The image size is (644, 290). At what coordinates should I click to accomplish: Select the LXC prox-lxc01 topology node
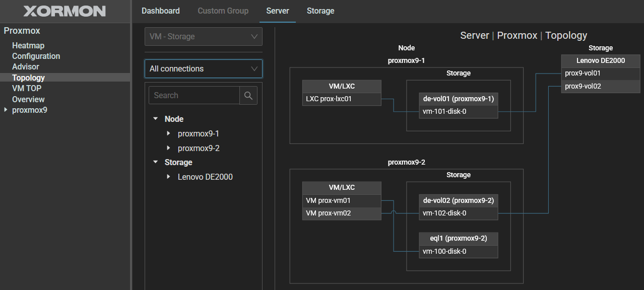[341, 99]
